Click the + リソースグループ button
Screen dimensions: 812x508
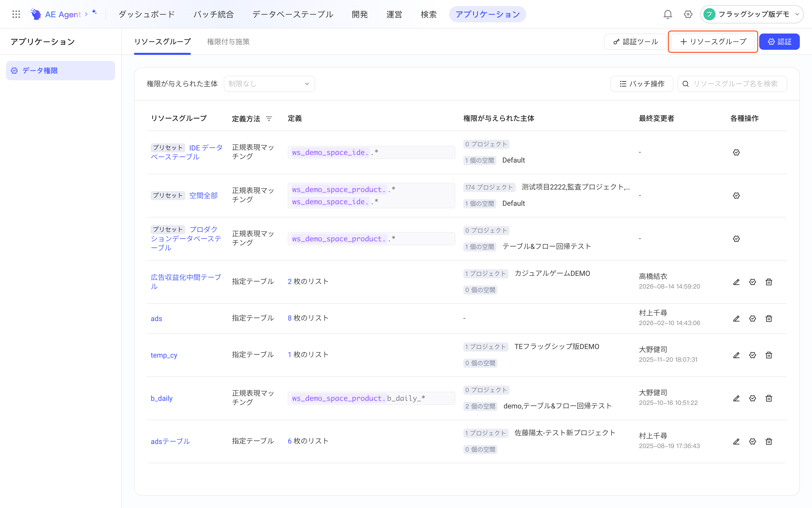point(713,42)
